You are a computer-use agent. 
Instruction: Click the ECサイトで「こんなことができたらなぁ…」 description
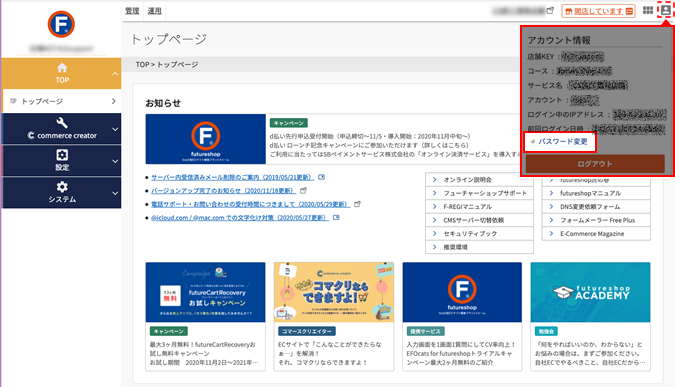tap(331, 353)
